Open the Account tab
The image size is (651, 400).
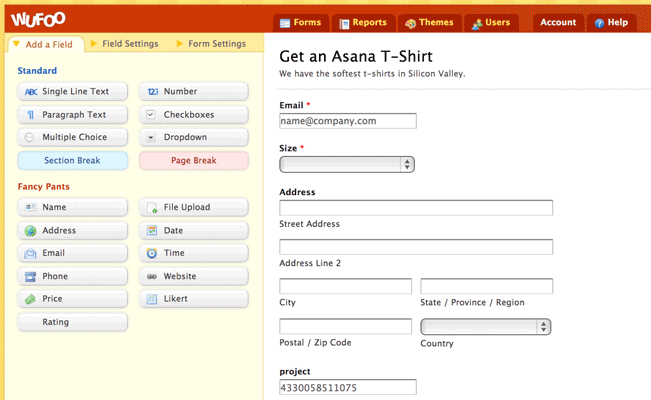[558, 22]
